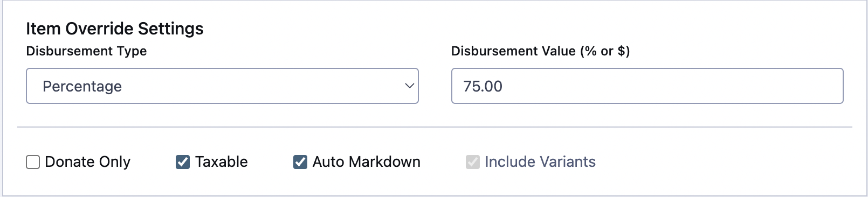
Task: Disable the Auto Markdown checkbox
Action: pos(300,162)
